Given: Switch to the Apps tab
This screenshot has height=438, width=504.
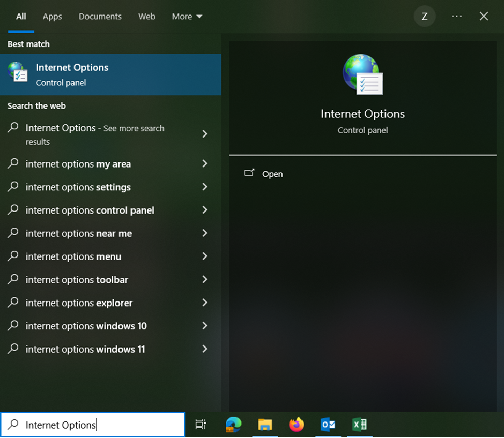Looking at the screenshot, I should [52, 17].
